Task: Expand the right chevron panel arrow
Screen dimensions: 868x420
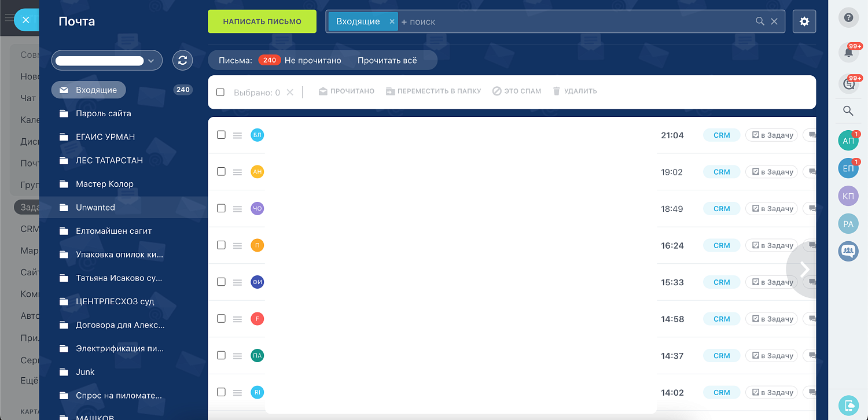Action: coord(804,268)
